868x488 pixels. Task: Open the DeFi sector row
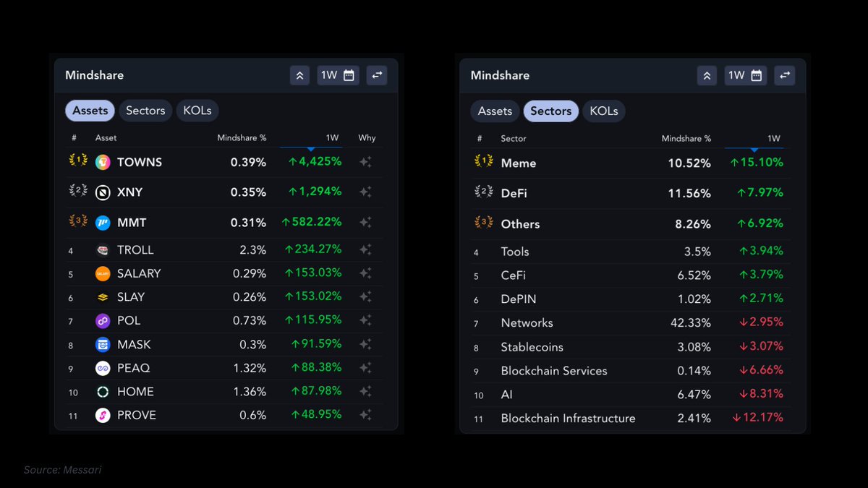point(631,193)
